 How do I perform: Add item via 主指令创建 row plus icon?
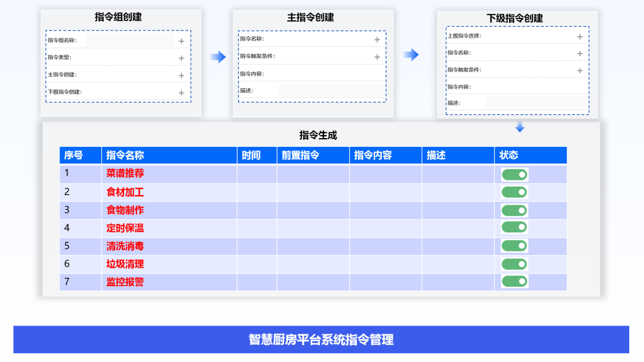pyautogui.click(x=181, y=76)
